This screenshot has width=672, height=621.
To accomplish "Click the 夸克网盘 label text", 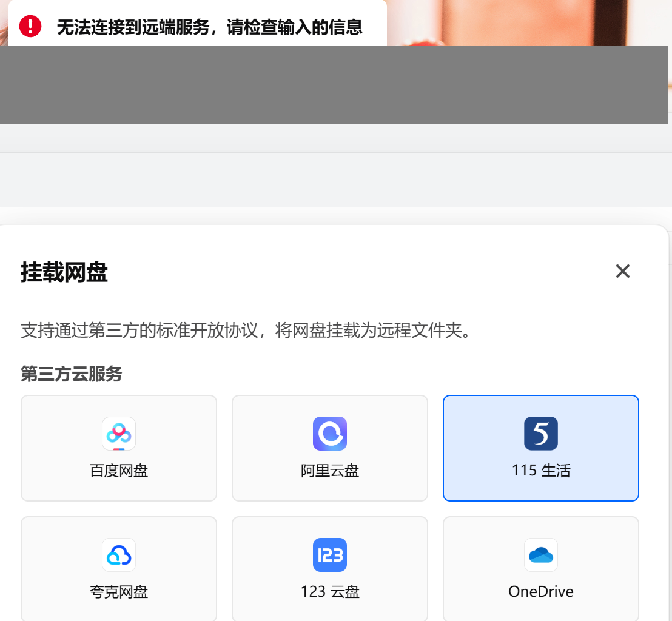I will (x=119, y=592).
